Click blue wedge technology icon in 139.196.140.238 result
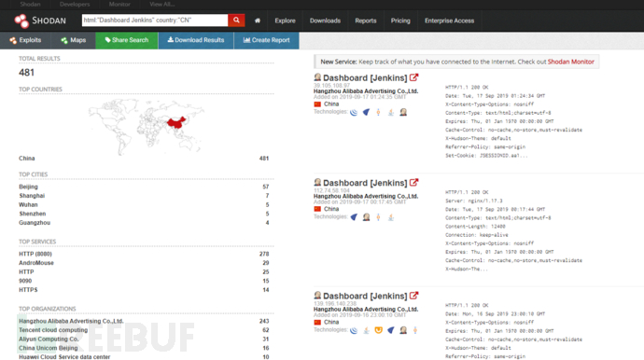The height and width of the screenshot is (360, 644). coord(390,330)
